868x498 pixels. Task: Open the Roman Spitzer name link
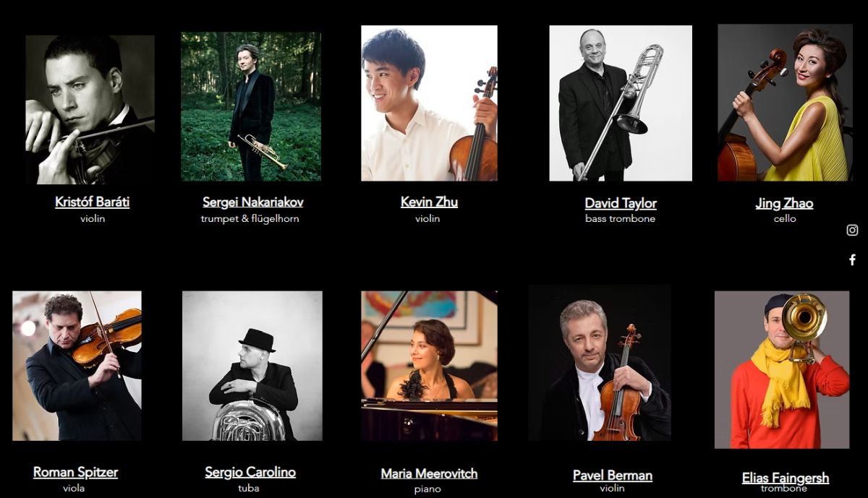75,472
